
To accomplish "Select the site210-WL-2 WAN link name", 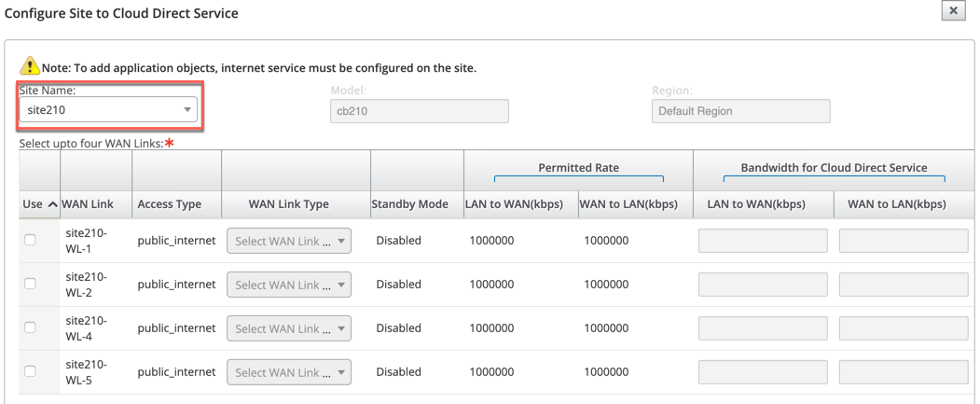I will [x=86, y=284].
